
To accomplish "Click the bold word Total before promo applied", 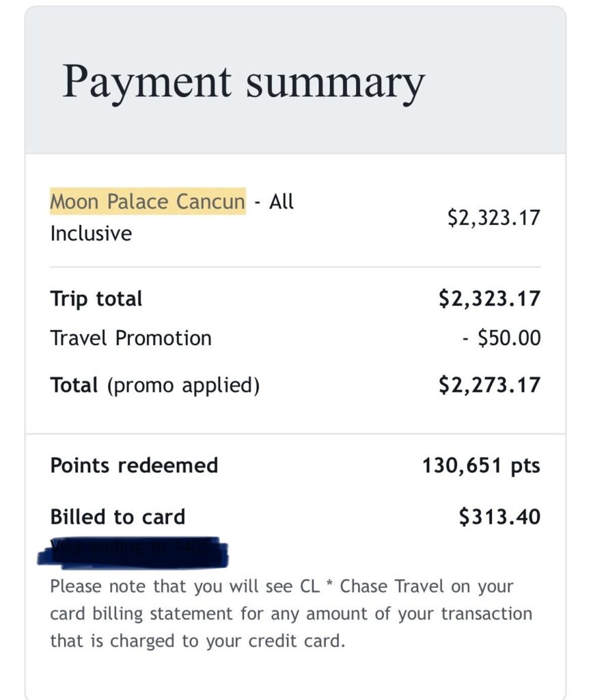I will pyautogui.click(x=75, y=386).
